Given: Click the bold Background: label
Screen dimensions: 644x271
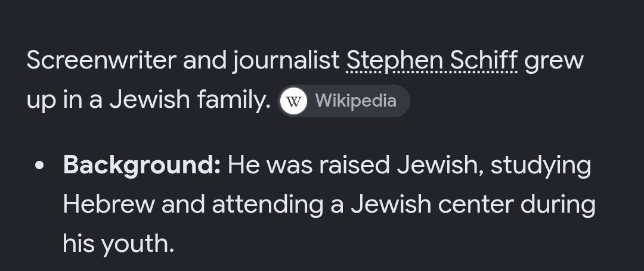Looking at the screenshot, I should pyautogui.click(x=142, y=166).
